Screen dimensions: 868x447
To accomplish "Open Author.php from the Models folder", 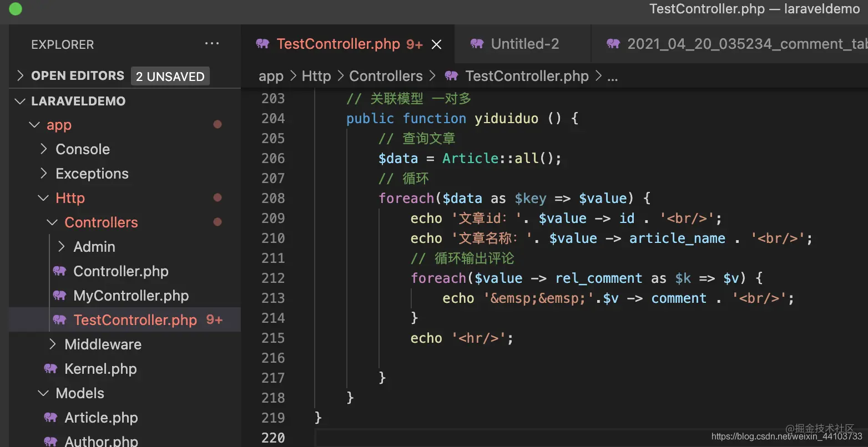I will (101, 441).
